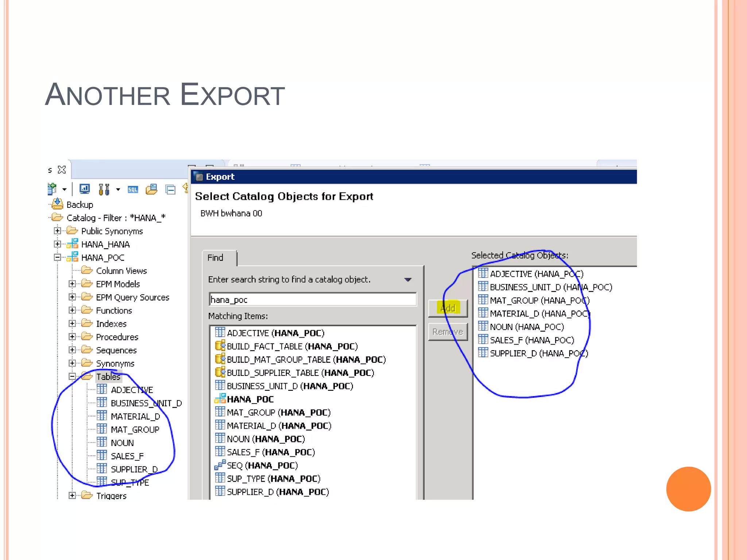
Task: Expand the Triggers folder
Action: click(x=72, y=495)
